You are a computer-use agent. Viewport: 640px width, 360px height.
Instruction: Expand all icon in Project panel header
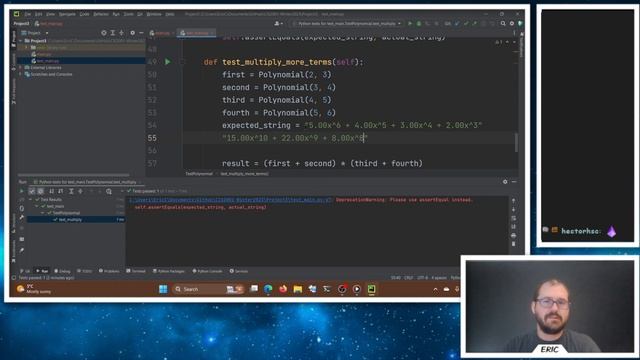pyautogui.click(x=113, y=33)
